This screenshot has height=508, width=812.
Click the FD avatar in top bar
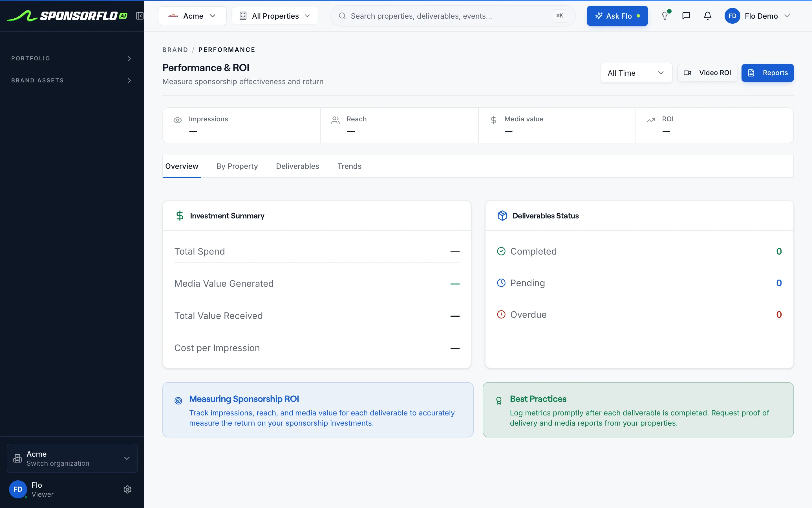coord(732,16)
